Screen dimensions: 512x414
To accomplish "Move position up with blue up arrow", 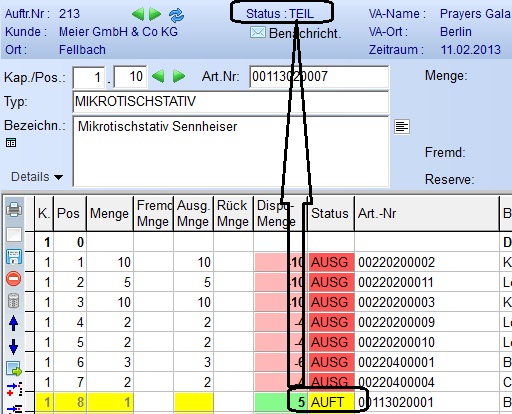I will point(13,323).
